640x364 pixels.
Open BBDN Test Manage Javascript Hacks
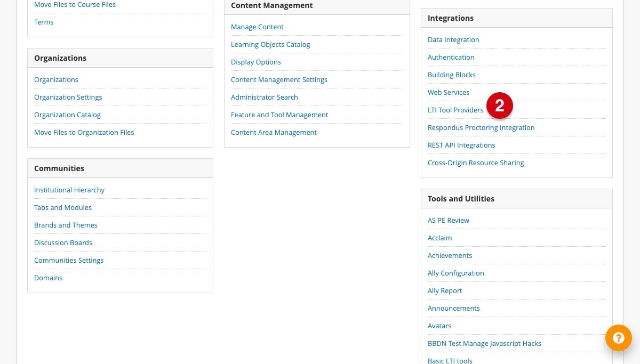[484, 343]
